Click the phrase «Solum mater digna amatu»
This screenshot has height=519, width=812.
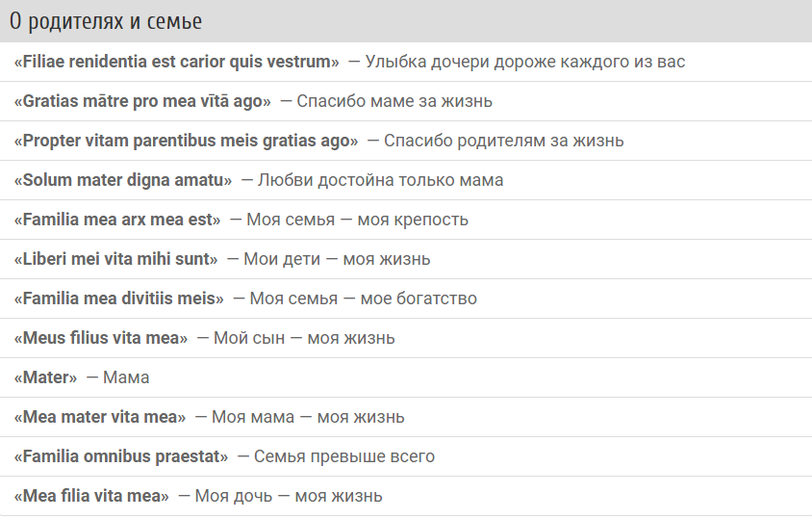pyautogui.click(x=123, y=180)
